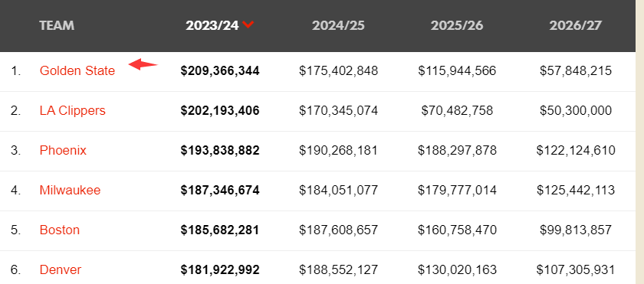
Task: Select Phoenix's 2024/25 value $190,268,181
Action: [338, 150]
